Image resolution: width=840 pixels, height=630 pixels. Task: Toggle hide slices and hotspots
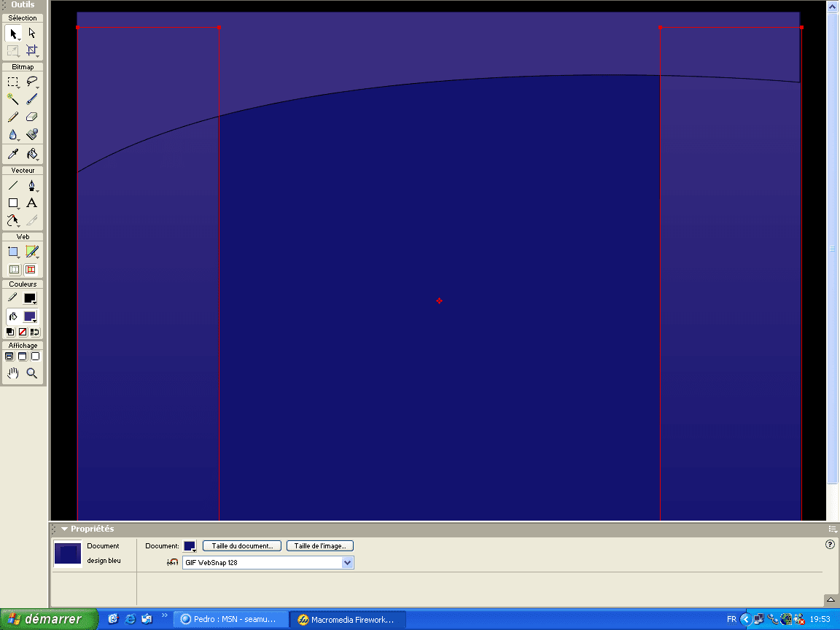pyautogui.click(x=15, y=270)
